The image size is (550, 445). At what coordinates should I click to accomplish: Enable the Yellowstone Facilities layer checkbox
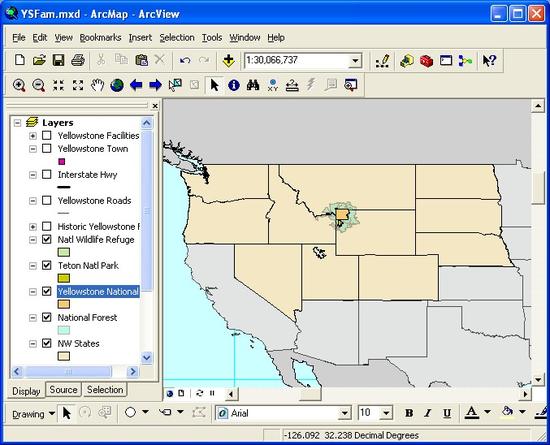point(47,135)
